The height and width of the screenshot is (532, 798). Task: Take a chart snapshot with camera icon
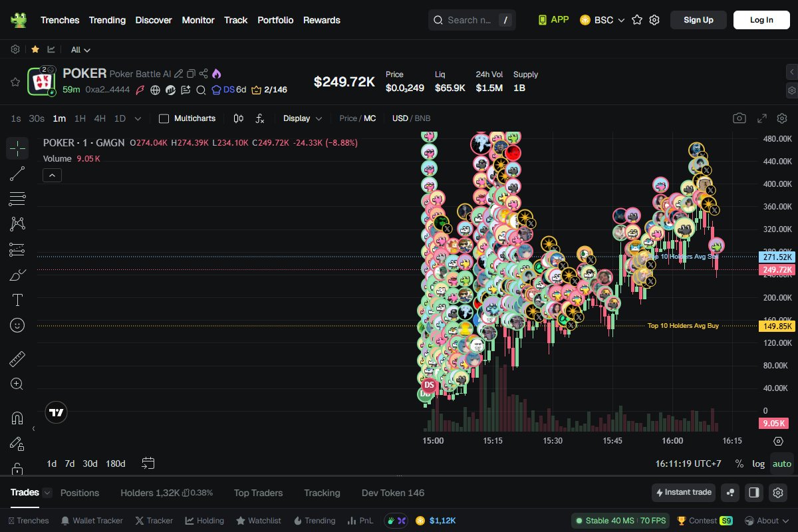coord(739,118)
